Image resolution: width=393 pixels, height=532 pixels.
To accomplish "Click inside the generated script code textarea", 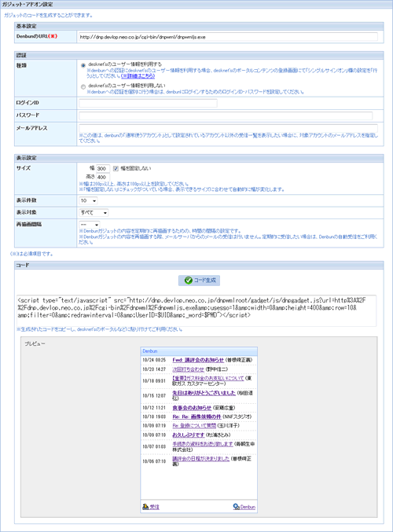I will (196, 310).
